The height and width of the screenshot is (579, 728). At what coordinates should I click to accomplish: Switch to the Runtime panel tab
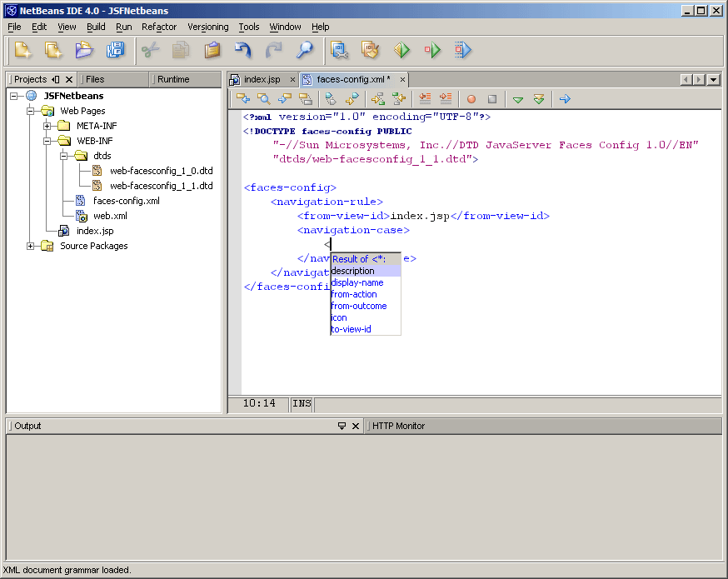(175, 79)
